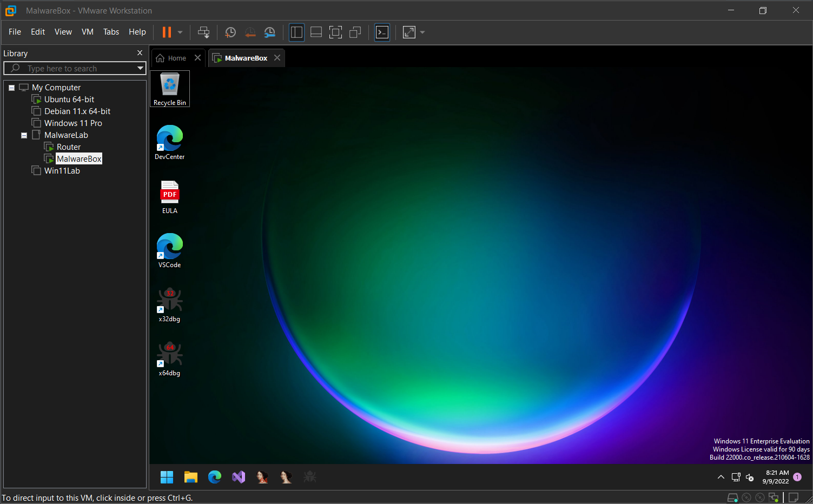
Task: Close the Library panel
Action: pos(140,53)
